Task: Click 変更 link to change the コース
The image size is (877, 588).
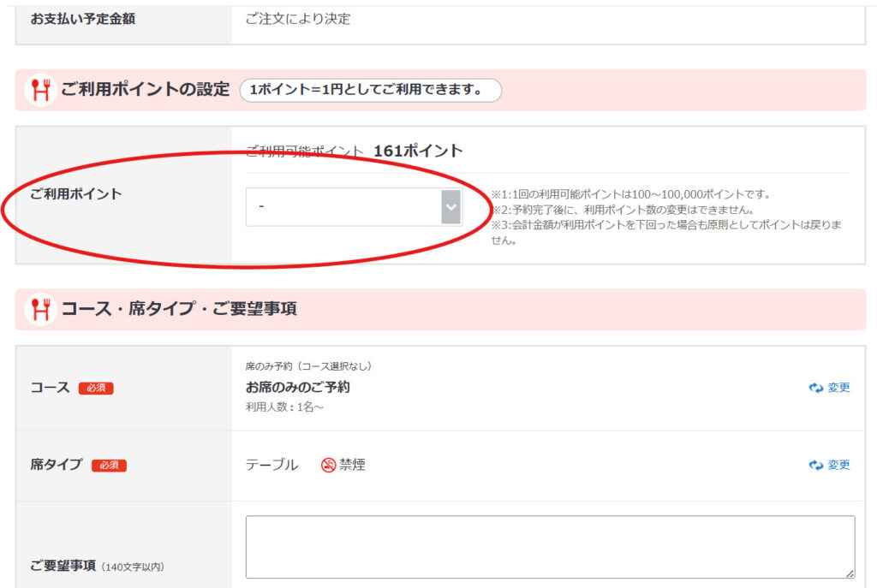Action: click(838, 388)
